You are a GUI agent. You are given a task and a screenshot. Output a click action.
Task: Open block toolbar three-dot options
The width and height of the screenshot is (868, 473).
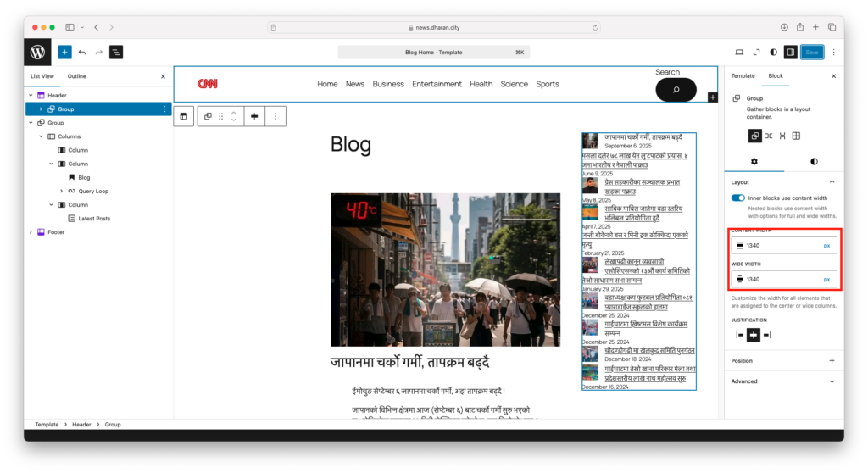[x=275, y=116]
